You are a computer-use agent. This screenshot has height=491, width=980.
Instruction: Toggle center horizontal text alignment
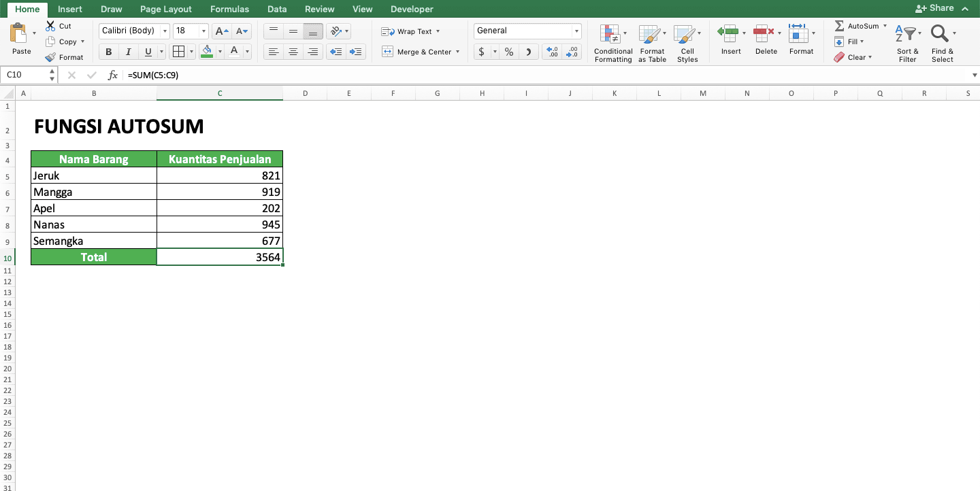pyautogui.click(x=293, y=52)
